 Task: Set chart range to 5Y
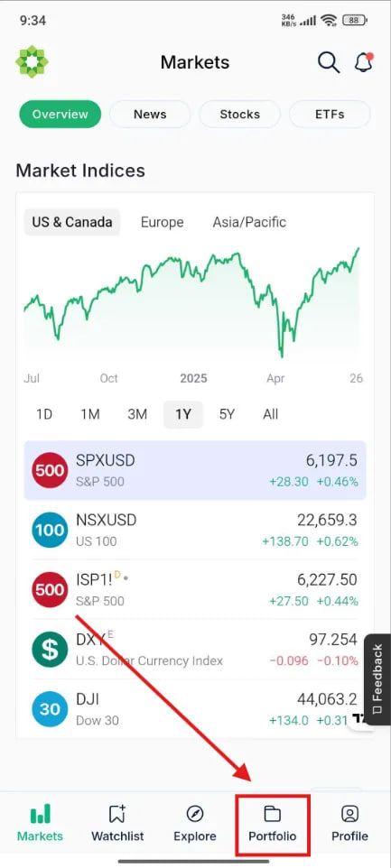point(227,414)
